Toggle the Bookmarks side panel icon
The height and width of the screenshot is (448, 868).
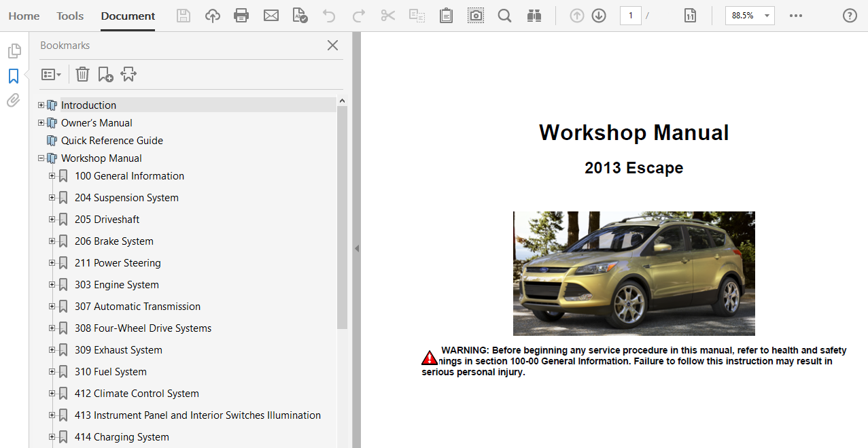point(14,75)
